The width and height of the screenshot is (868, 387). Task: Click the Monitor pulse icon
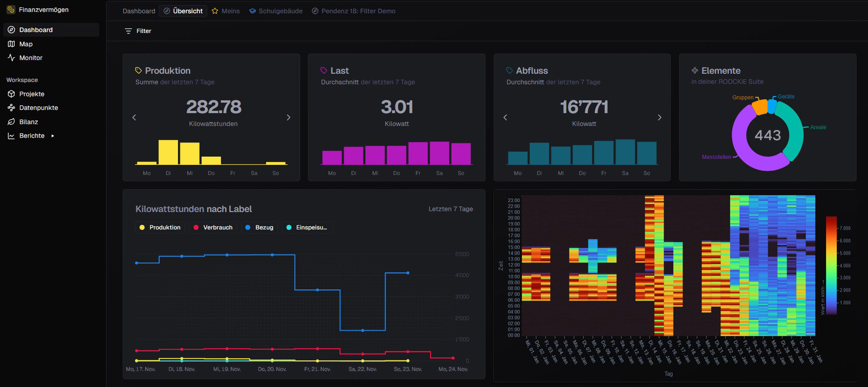click(x=11, y=58)
